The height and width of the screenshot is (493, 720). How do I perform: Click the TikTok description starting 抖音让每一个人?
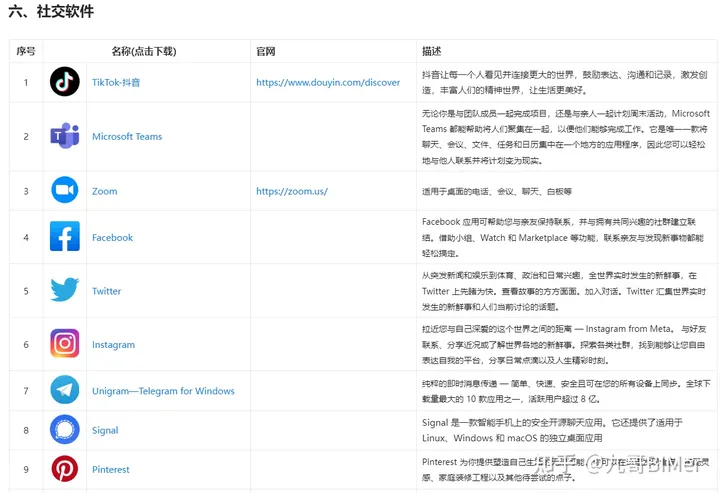(x=565, y=83)
